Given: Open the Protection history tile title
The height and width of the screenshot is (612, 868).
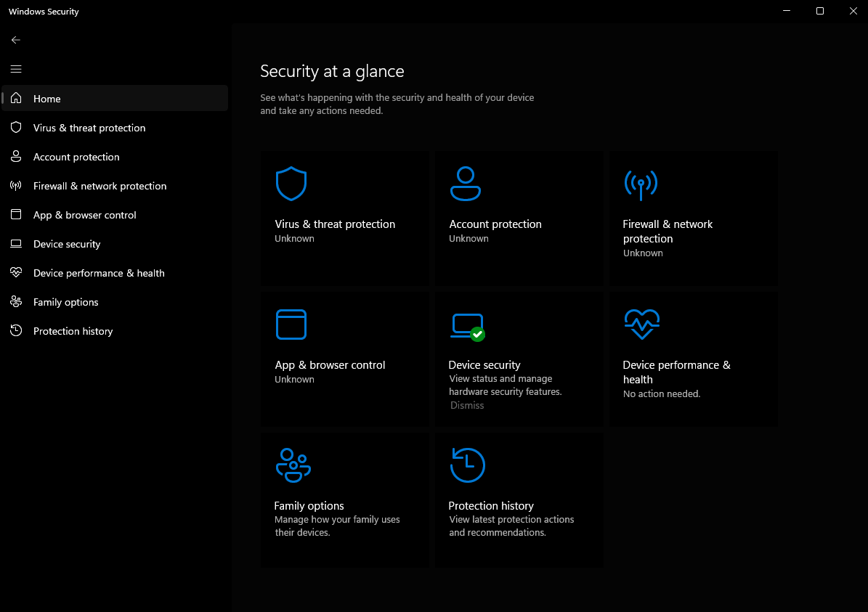Looking at the screenshot, I should point(491,506).
